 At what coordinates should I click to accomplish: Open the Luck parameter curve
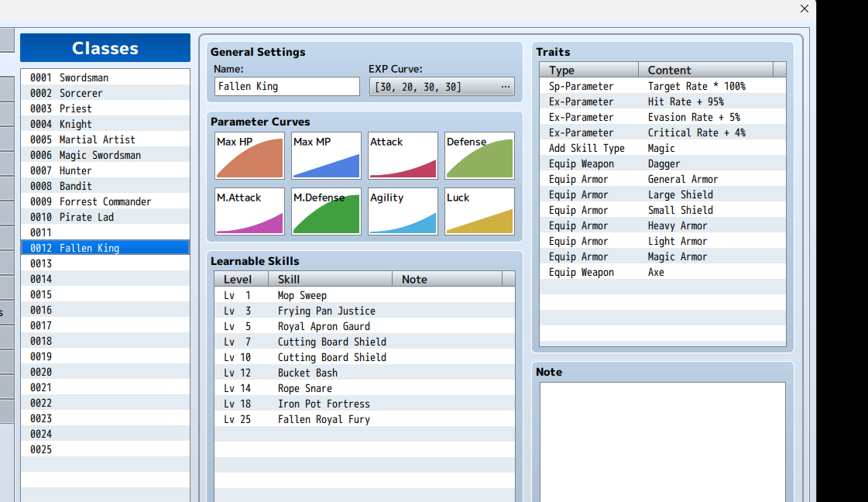coord(479,211)
